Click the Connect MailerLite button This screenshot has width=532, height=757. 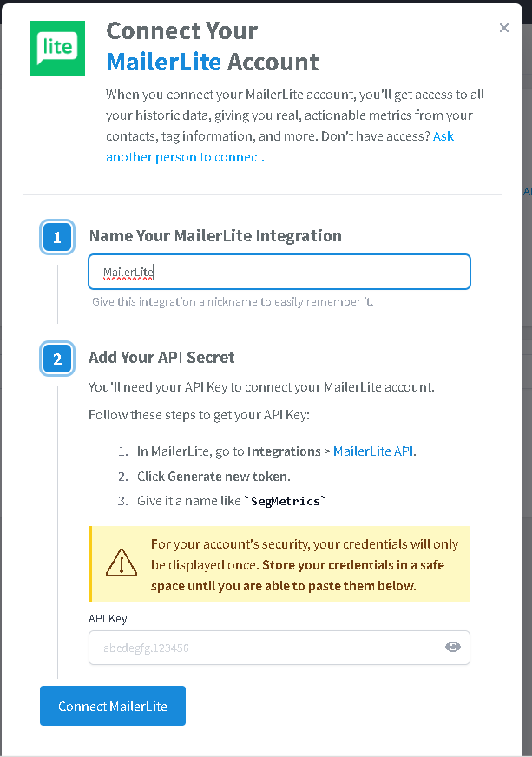[113, 706]
